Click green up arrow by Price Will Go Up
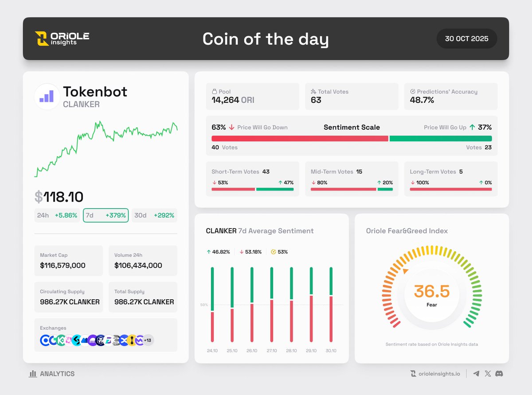Screen dimensions: 532x395 pos(472,127)
